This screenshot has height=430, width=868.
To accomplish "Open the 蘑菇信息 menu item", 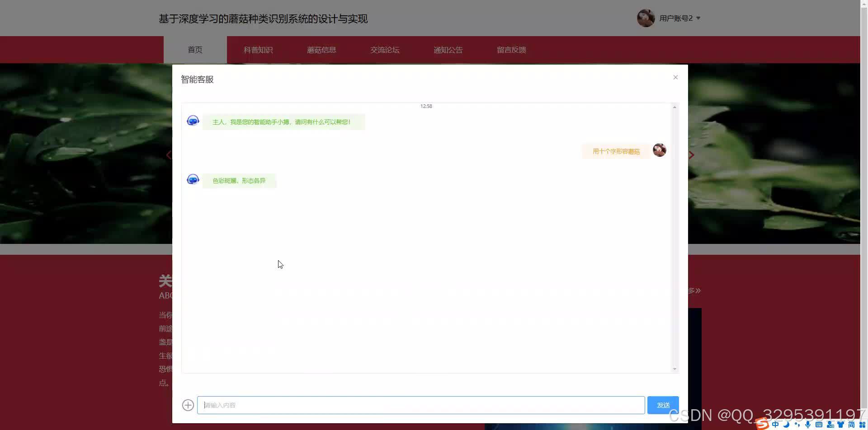I will [x=321, y=50].
